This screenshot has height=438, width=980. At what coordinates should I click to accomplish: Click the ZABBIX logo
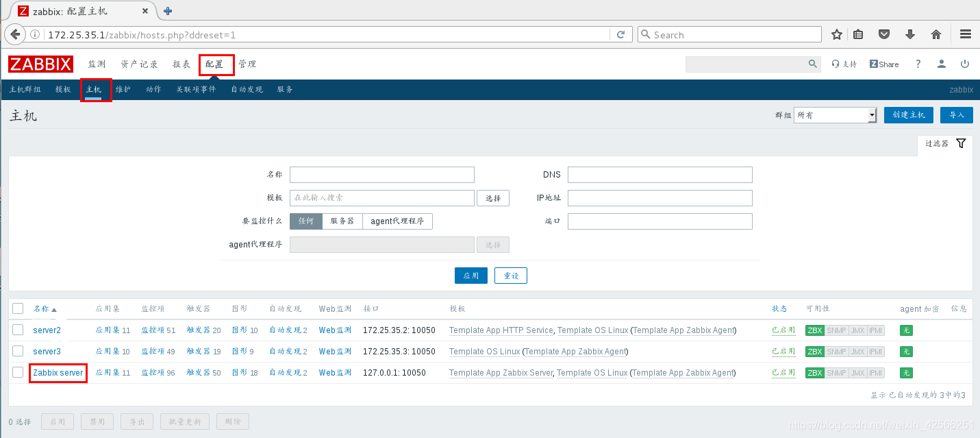coord(40,64)
